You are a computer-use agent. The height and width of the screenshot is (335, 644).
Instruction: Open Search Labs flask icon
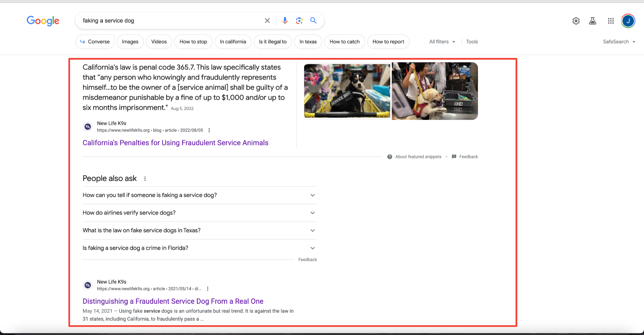point(592,21)
